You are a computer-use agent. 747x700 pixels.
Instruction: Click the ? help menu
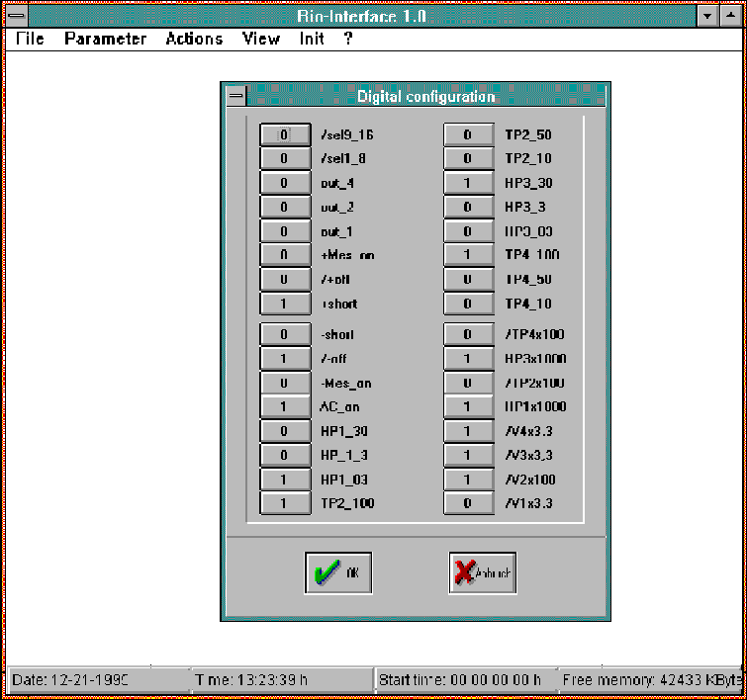[348, 40]
